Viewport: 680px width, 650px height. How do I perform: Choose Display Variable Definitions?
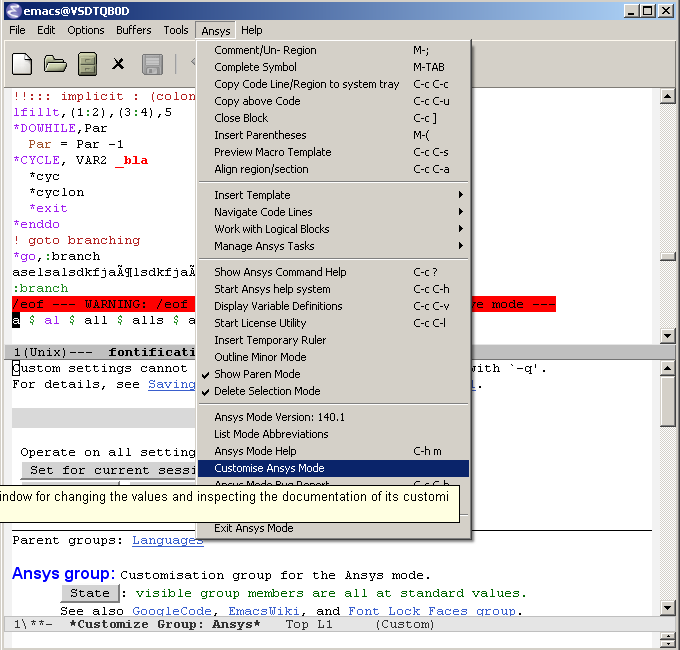333,306
